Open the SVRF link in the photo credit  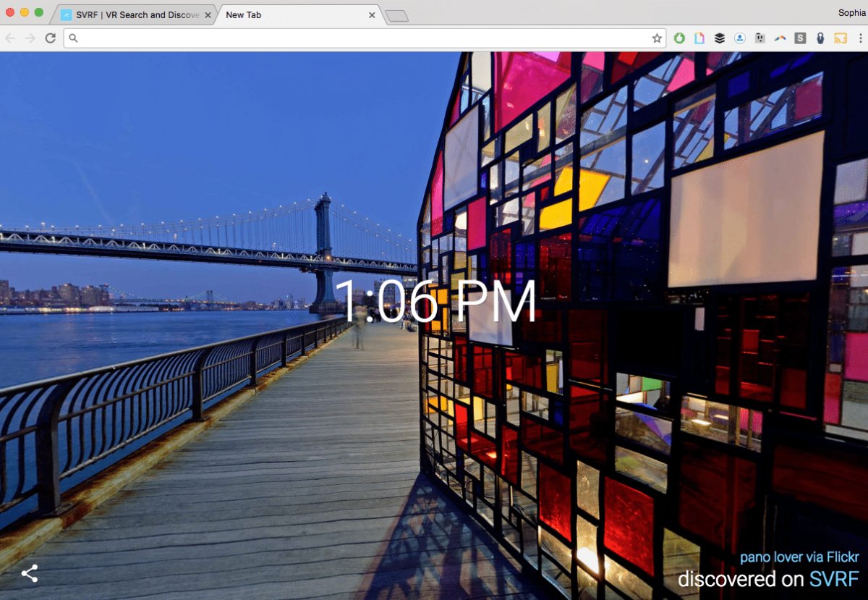[x=834, y=579]
